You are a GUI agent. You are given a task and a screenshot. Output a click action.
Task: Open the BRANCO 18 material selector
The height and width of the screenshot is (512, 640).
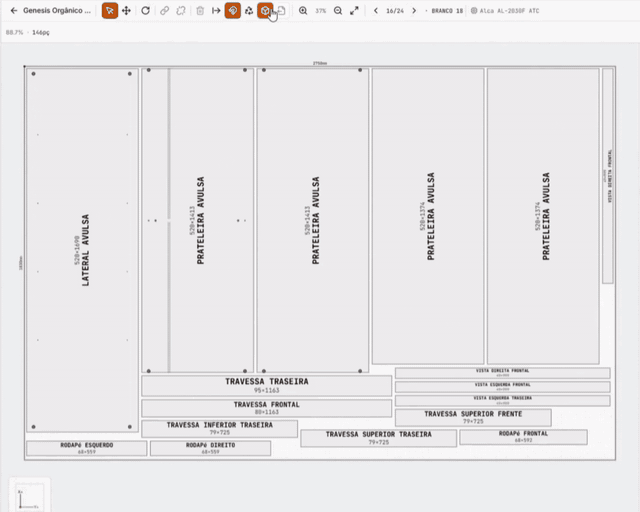click(445, 11)
